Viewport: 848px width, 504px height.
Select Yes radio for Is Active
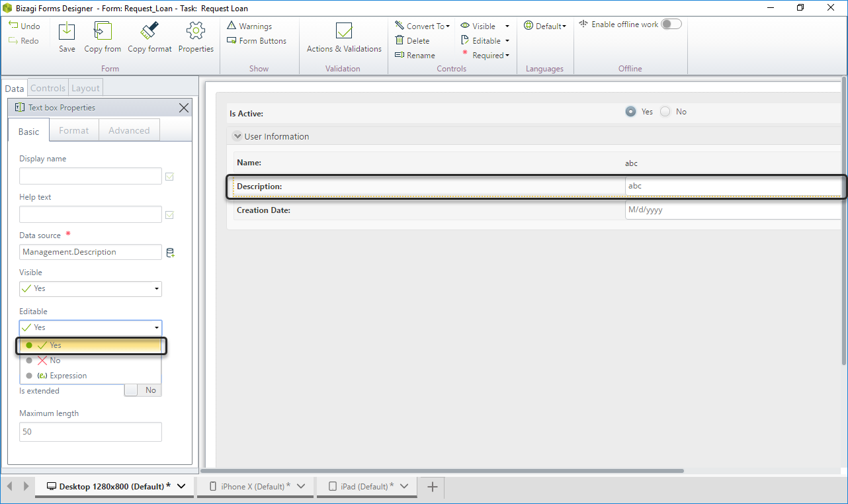630,112
